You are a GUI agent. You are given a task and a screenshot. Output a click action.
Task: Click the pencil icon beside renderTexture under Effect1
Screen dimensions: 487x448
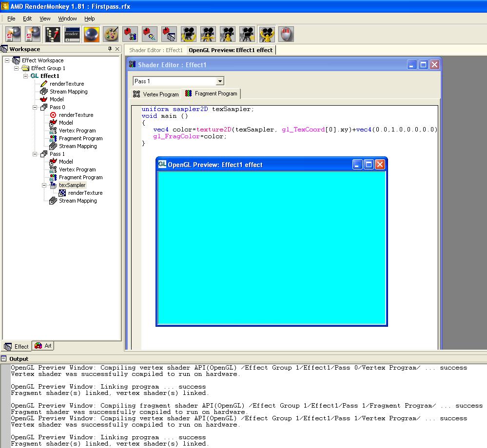pyautogui.click(x=44, y=84)
